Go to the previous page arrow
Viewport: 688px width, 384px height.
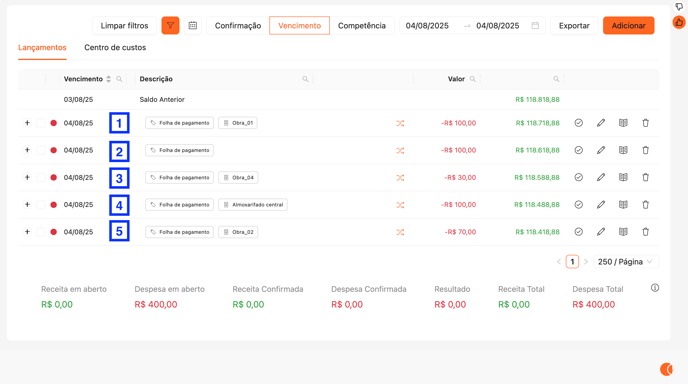[559, 262]
